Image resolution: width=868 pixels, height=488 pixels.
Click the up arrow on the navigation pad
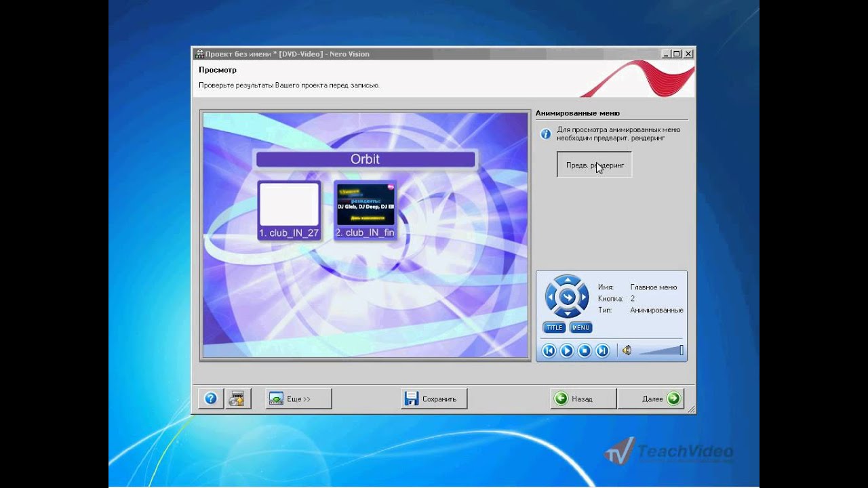pos(568,281)
